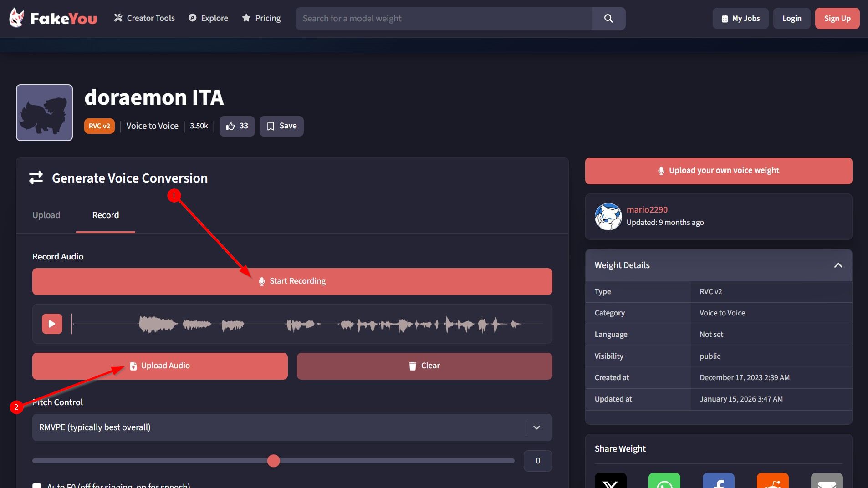Screen dimensions: 868x488
Task: Click the 'public' visibility value
Action: point(710,356)
